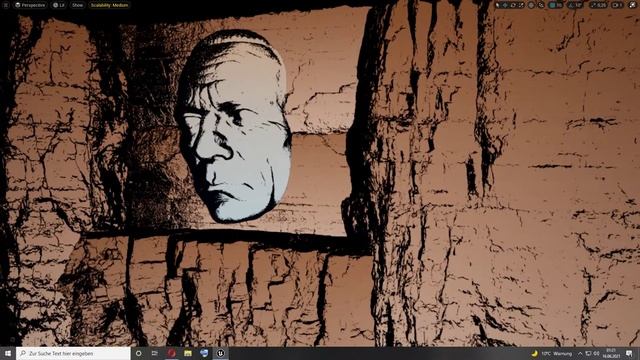Open Task View on the taskbar
This screenshot has height=360, width=640.
pos(155,353)
